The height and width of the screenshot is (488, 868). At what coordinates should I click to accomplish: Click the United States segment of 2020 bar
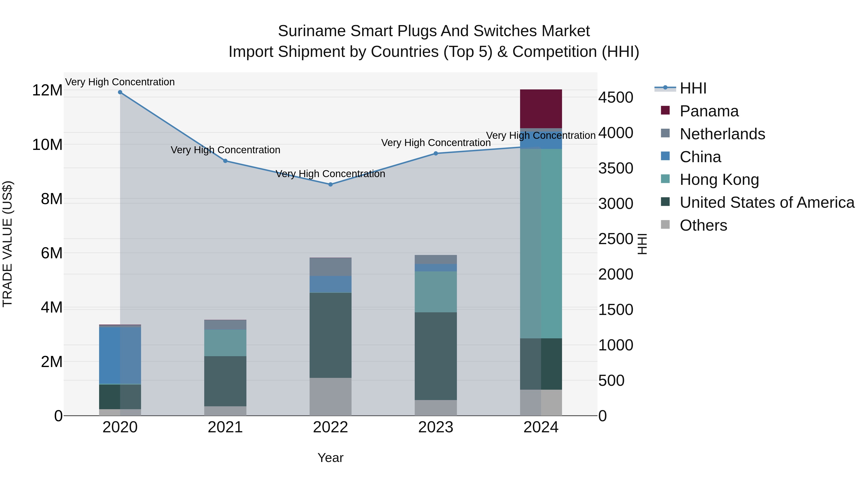120,397
